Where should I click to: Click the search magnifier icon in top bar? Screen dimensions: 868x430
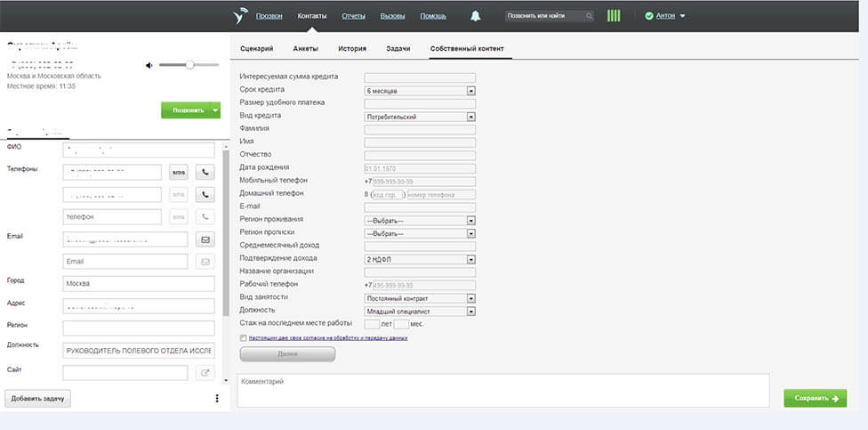click(589, 16)
